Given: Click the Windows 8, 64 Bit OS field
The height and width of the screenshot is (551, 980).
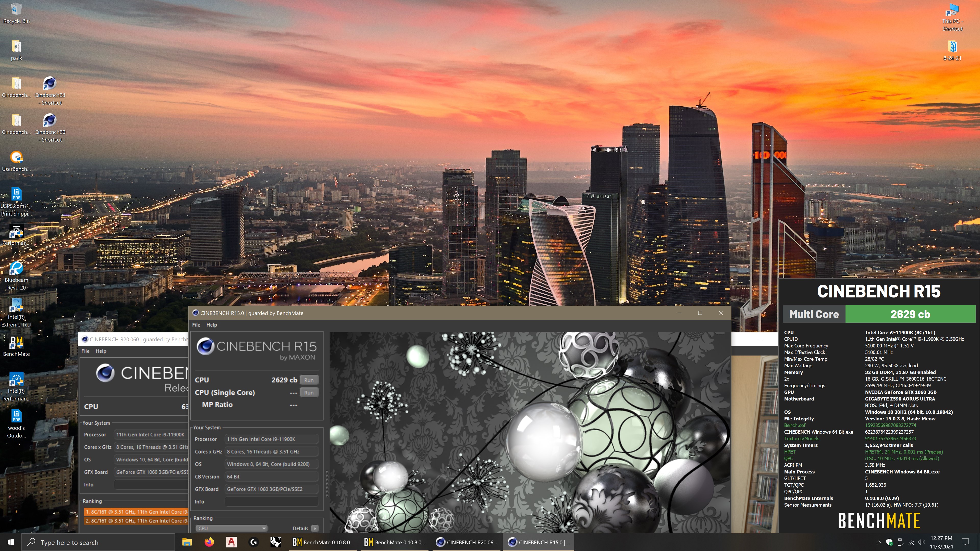Looking at the screenshot, I should coord(271,464).
